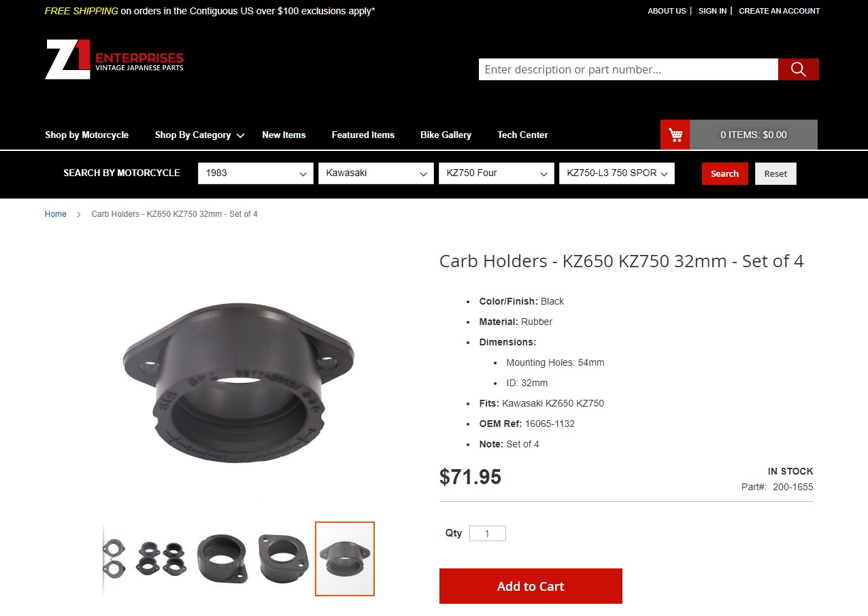Click the magnifying glass search icon
The height and width of the screenshot is (616, 868).
799,69
